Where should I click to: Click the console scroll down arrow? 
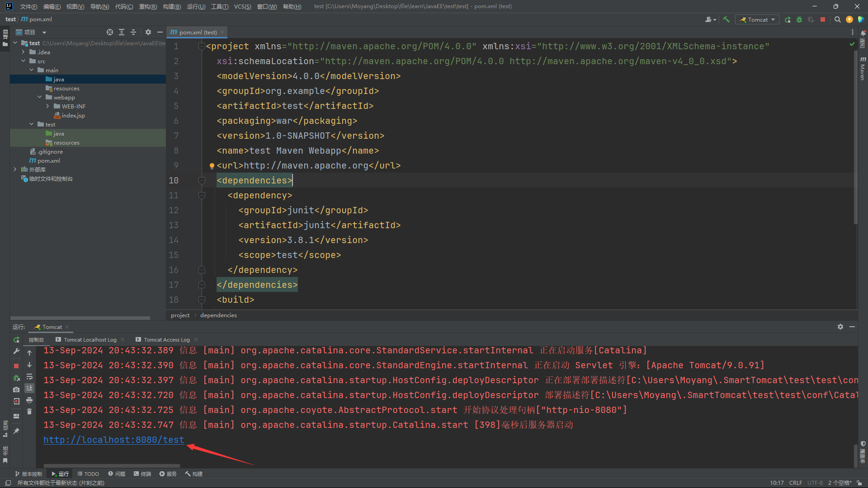click(29, 365)
